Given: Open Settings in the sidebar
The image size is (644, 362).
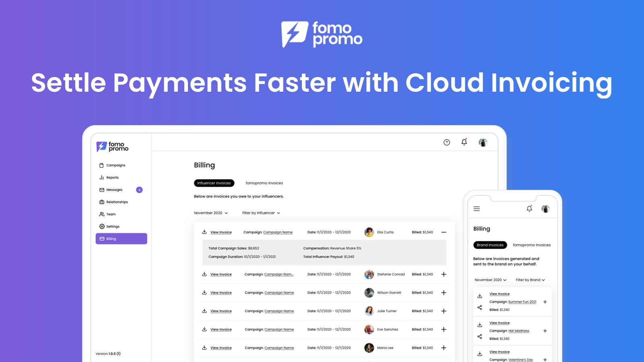Looking at the screenshot, I should click(109, 226).
